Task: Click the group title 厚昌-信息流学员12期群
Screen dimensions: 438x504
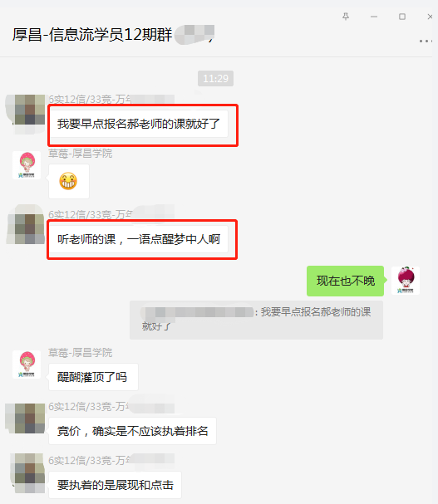Action: click(x=92, y=34)
